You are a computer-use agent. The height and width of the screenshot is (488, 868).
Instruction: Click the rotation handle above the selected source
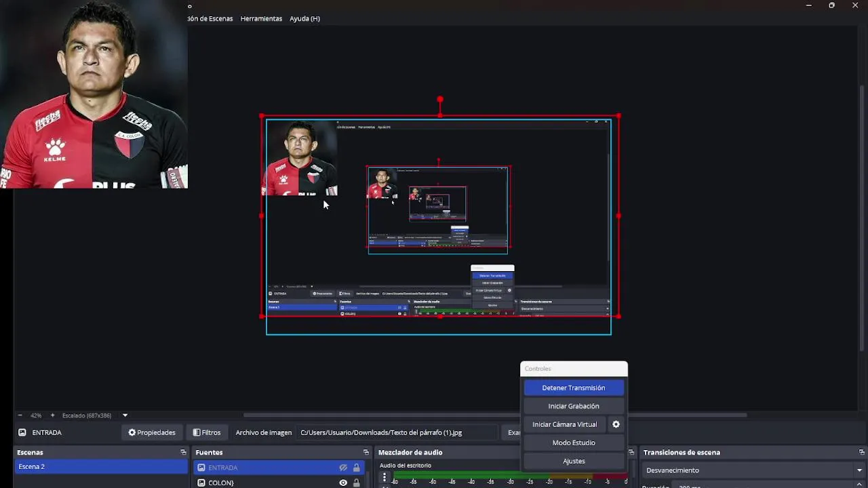440,100
